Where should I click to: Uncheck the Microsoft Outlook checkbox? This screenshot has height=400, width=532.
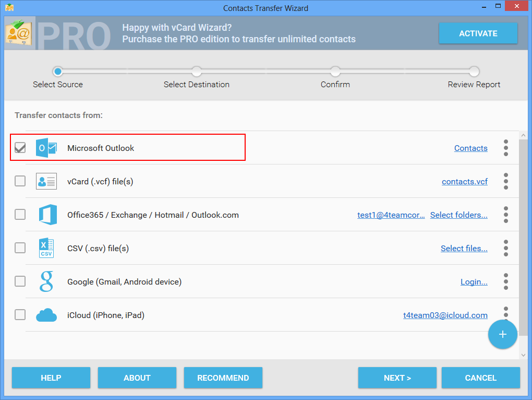pyautogui.click(x=20, y=148)
